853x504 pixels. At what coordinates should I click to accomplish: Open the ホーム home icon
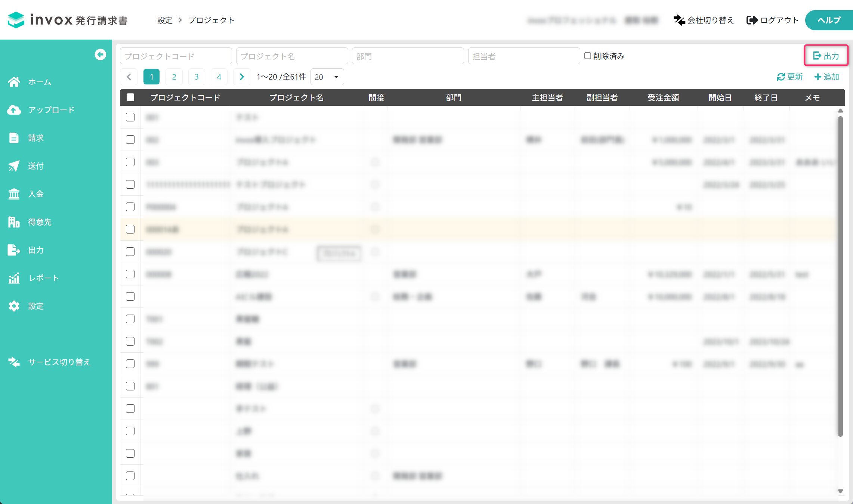14,82
